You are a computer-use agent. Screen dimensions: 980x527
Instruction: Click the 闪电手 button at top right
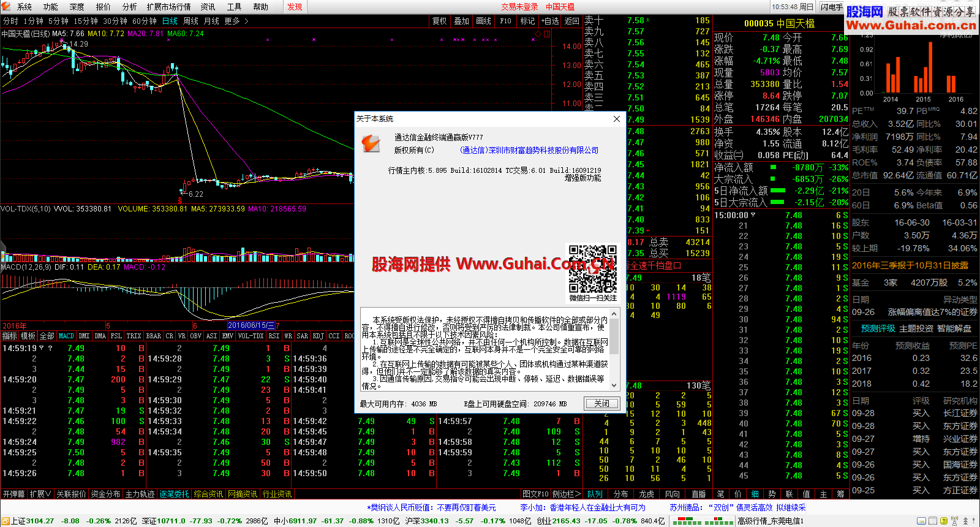[x=832, y=7]
